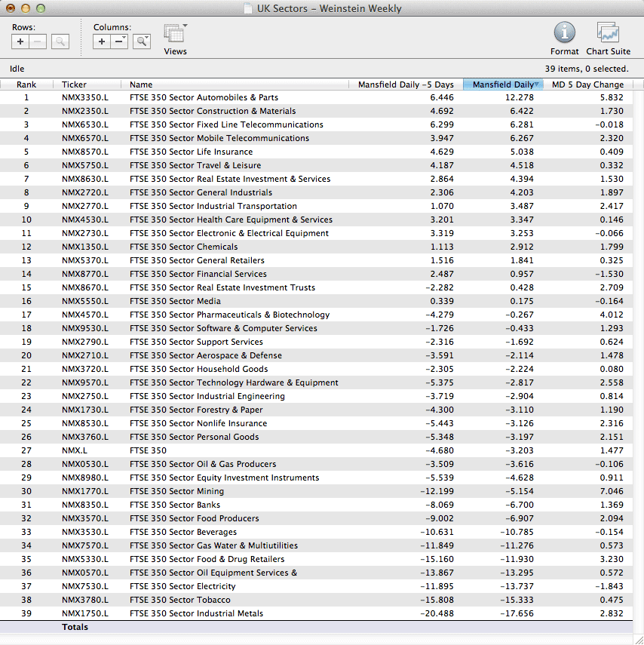The width and height of the screenshot is (644, 645).
Task: Sort by Mansfield Daily -5 Days header
Action: [x=406, y=84]
